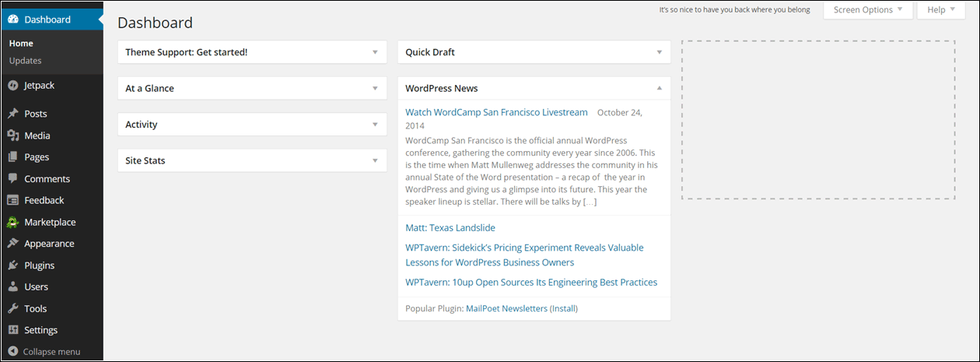Expand the Theme Support widget arrow
This screenshot has width=980, height=362.
point(375,52)
